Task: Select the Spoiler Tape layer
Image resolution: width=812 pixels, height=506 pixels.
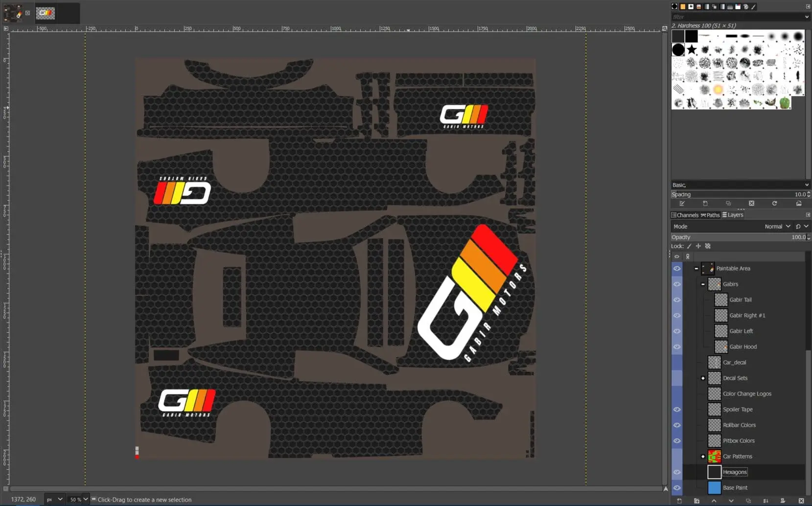Action: tap(738, 410)
